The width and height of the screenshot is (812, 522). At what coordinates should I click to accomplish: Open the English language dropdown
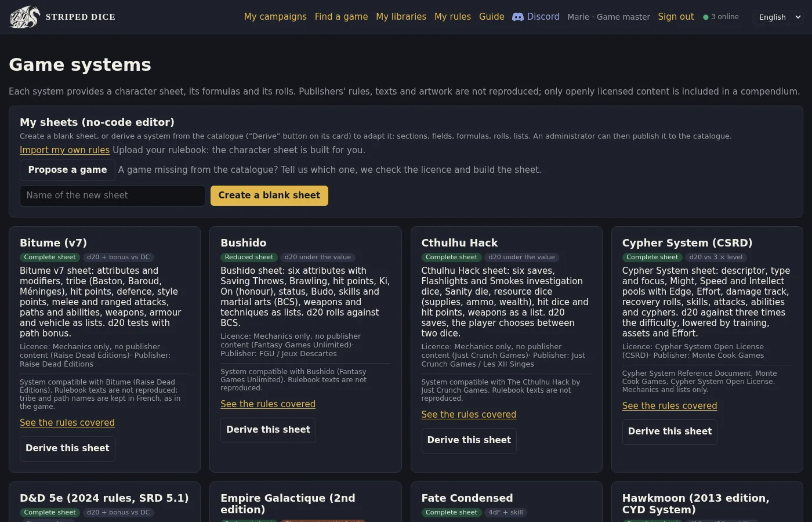click(x=778, y=17)
